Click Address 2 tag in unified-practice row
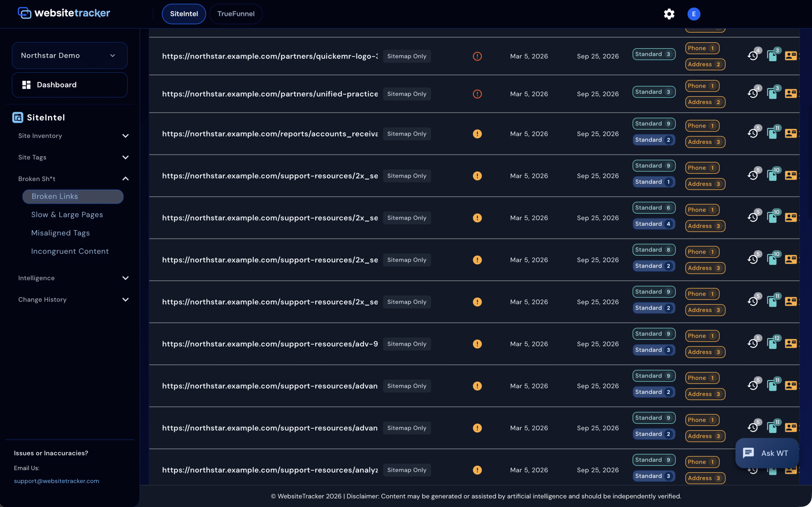 click(x=705, y=102)
